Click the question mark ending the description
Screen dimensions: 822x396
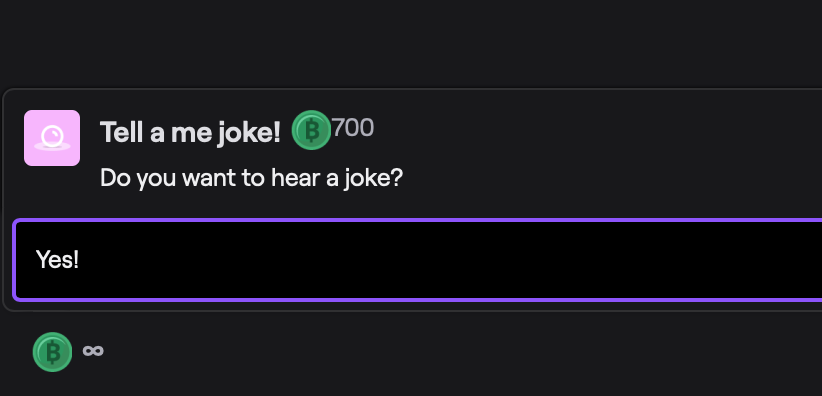pos(397,177)
